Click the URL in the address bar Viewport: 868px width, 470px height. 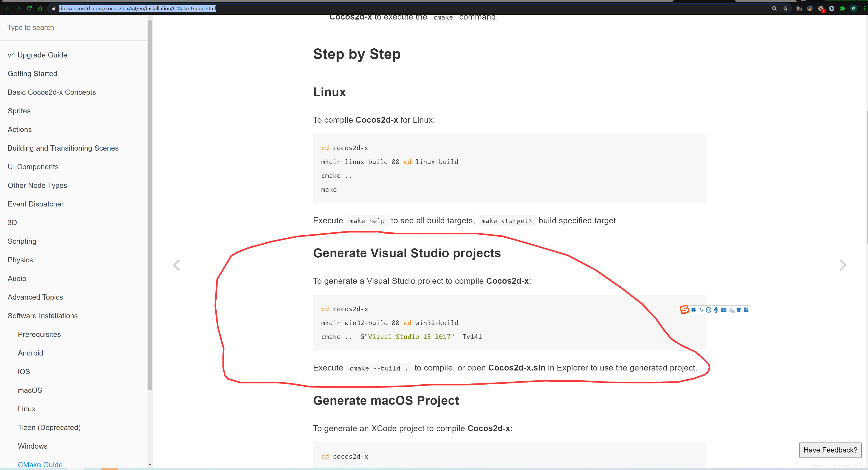(x=138, y=8)
